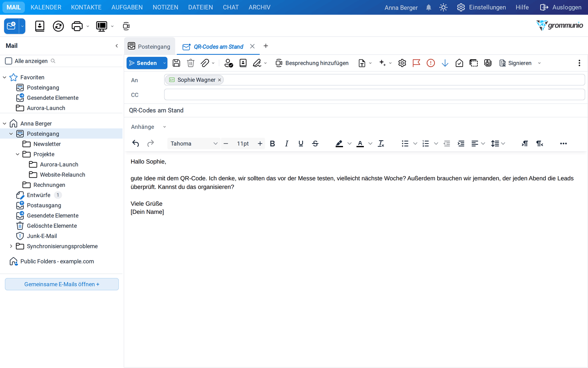Click into the CC input field
588x368 pixels.
374,95
